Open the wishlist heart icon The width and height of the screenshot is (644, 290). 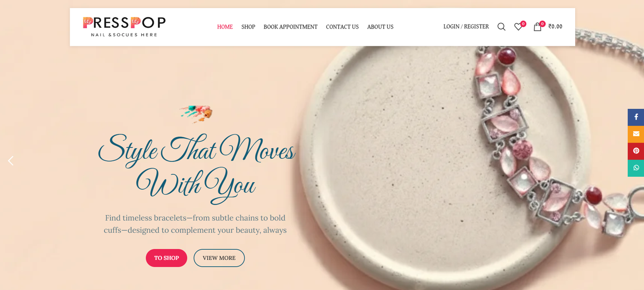(x=518, y=27)
